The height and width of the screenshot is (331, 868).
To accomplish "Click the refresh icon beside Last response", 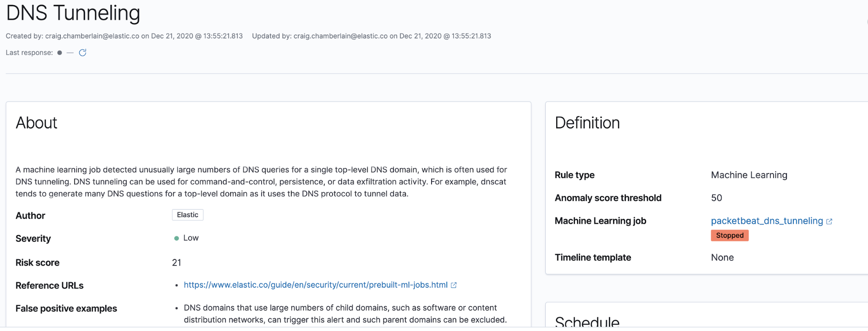I will 83,52.
